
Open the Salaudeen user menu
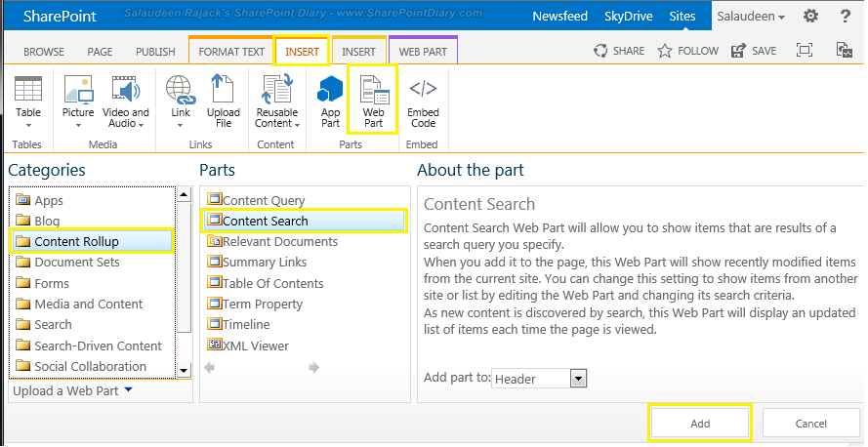point(751,16)
